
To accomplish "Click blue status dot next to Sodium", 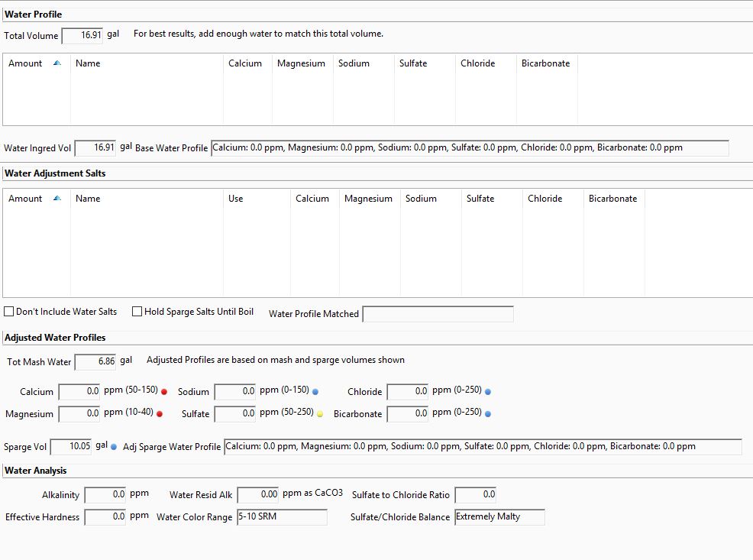I will (x=315, y=392).
